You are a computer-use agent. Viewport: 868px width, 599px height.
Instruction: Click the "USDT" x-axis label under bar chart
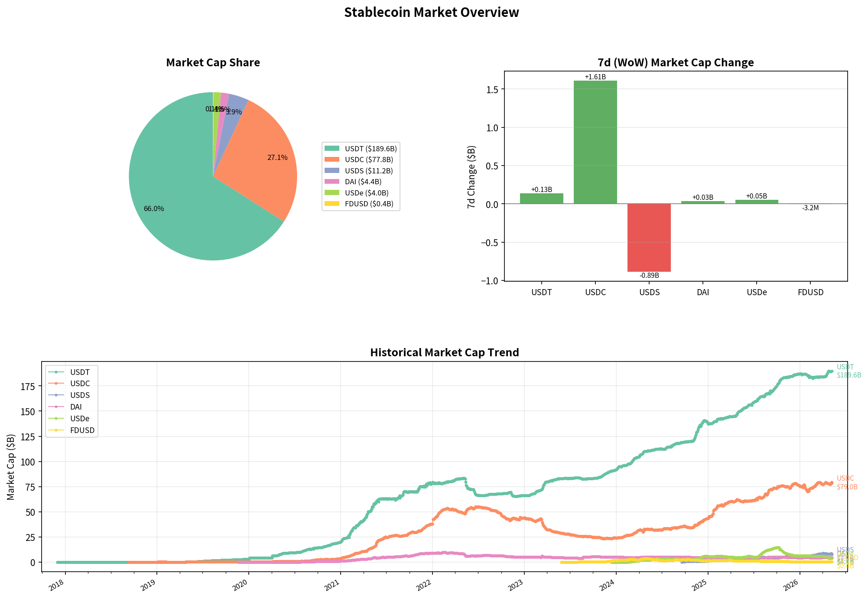point(541,293)
